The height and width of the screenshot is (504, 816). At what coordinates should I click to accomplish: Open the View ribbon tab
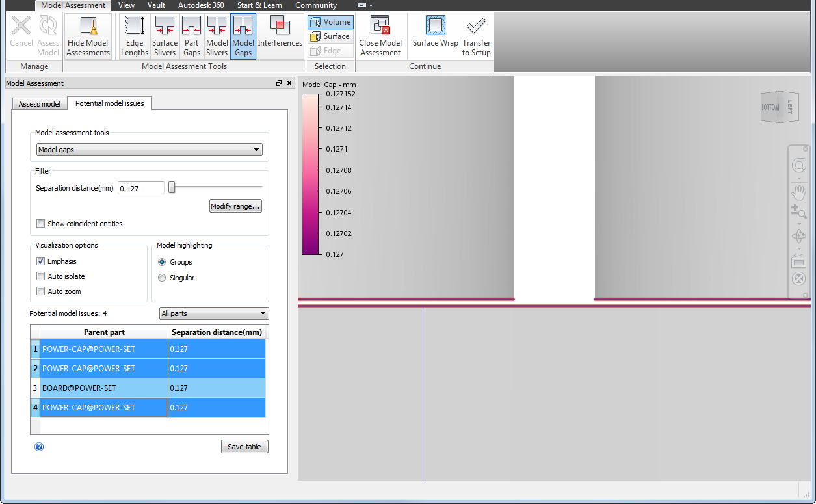(x=126, y=5)
